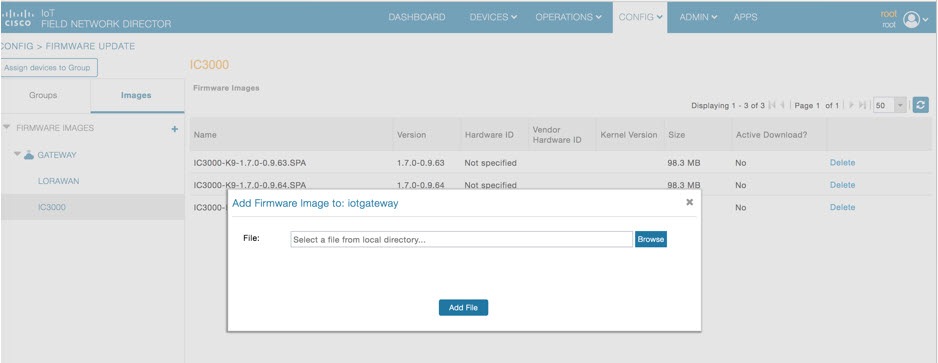Select LORAWAN in the tree
Viewport: 938px width, 363px height.
(59, 181)
